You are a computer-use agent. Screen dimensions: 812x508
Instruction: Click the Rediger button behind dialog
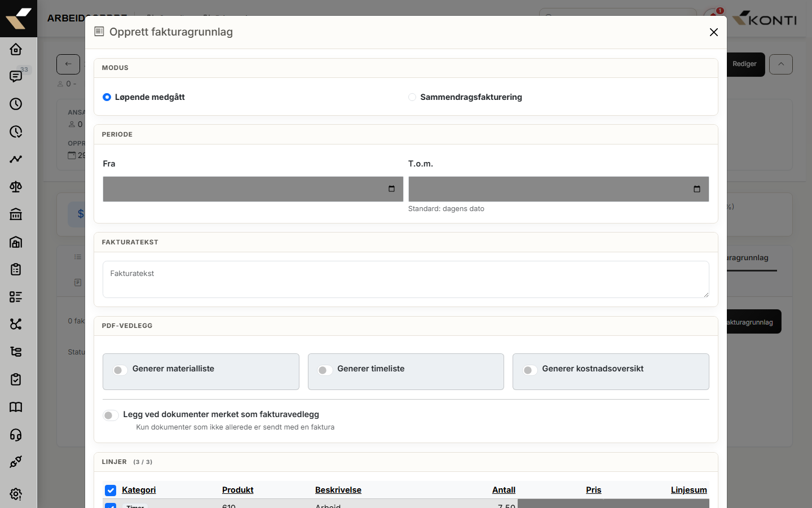click(745, 64)
